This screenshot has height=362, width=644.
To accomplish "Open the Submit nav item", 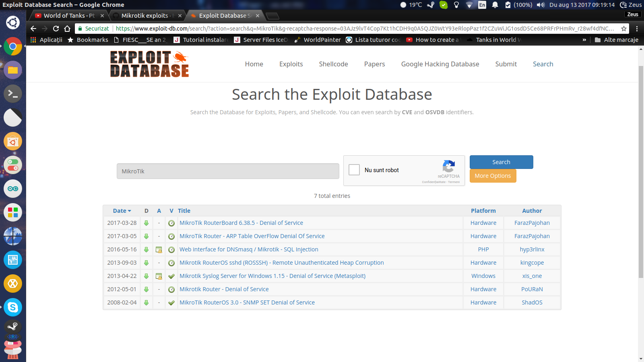I will [506, 64].
